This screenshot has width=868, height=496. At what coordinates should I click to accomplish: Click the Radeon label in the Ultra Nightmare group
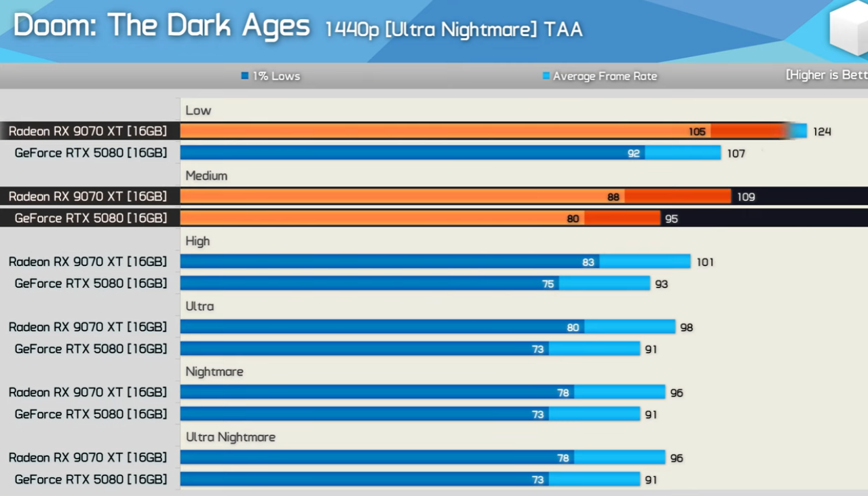[88, 457]
